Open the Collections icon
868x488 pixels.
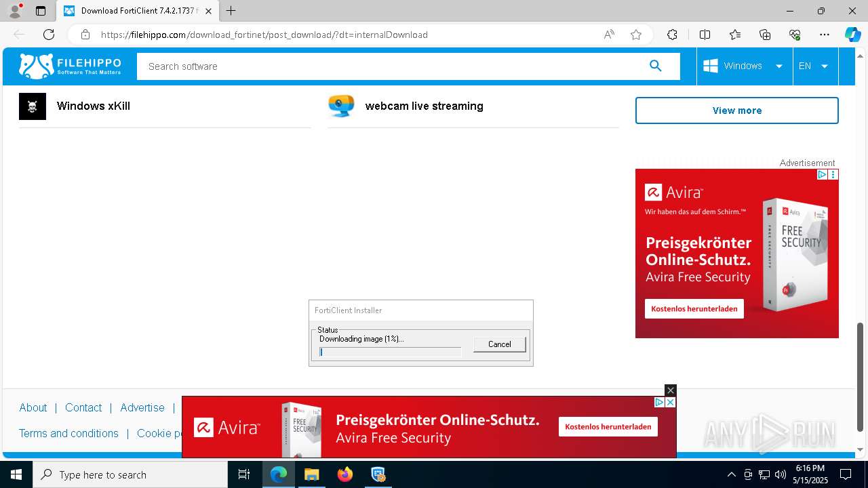point(765,35)
